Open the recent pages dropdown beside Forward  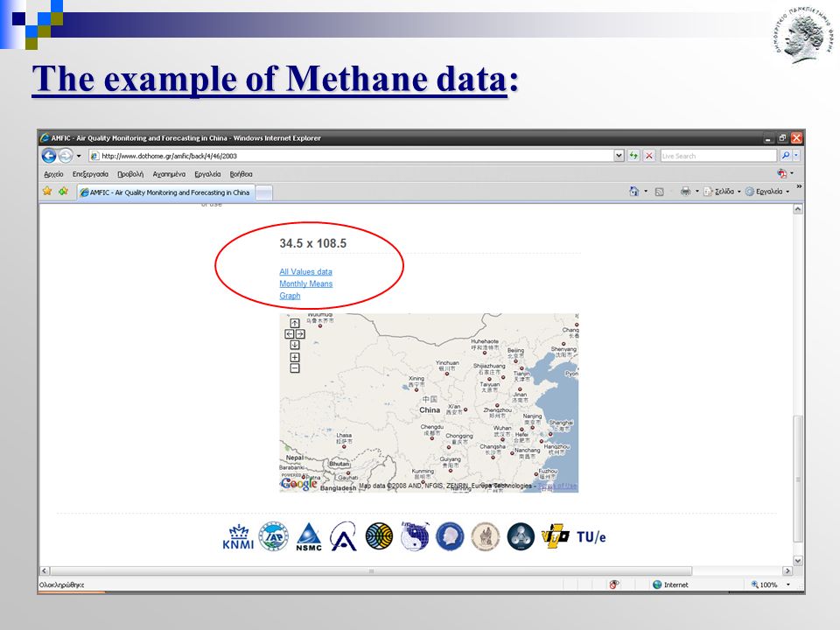pos(79,156)
